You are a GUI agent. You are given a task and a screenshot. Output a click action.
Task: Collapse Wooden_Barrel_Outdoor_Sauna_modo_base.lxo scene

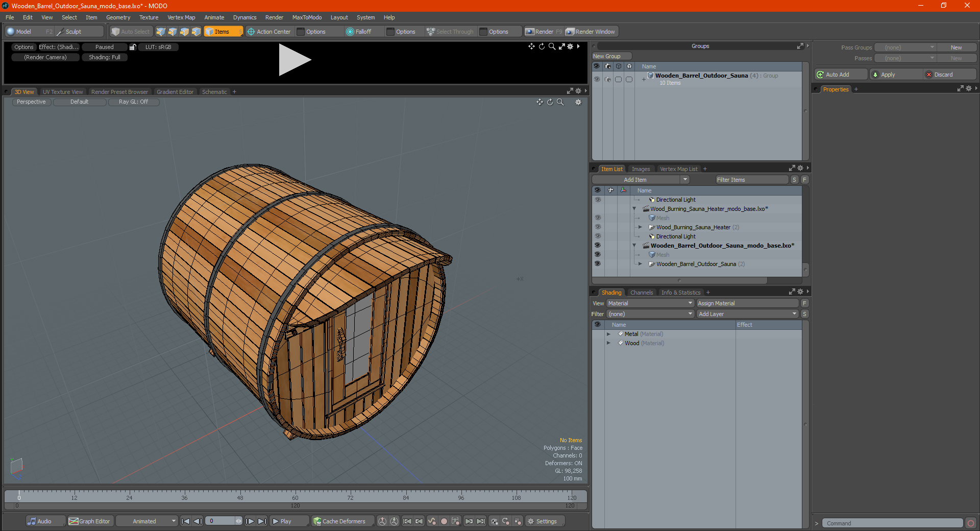634,246
